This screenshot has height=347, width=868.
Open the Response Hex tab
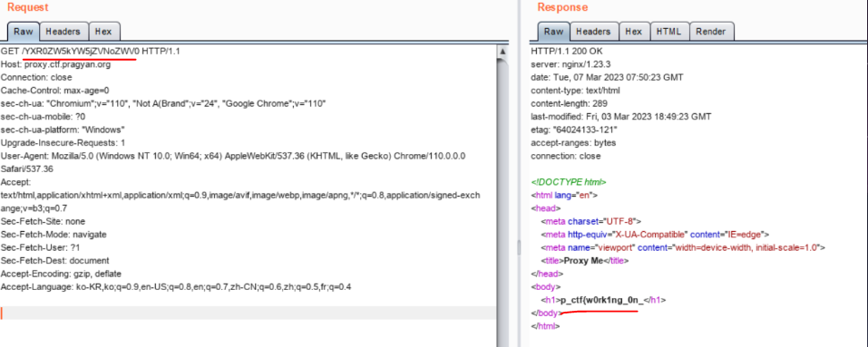pyautogui.click(x=633, y=32)
